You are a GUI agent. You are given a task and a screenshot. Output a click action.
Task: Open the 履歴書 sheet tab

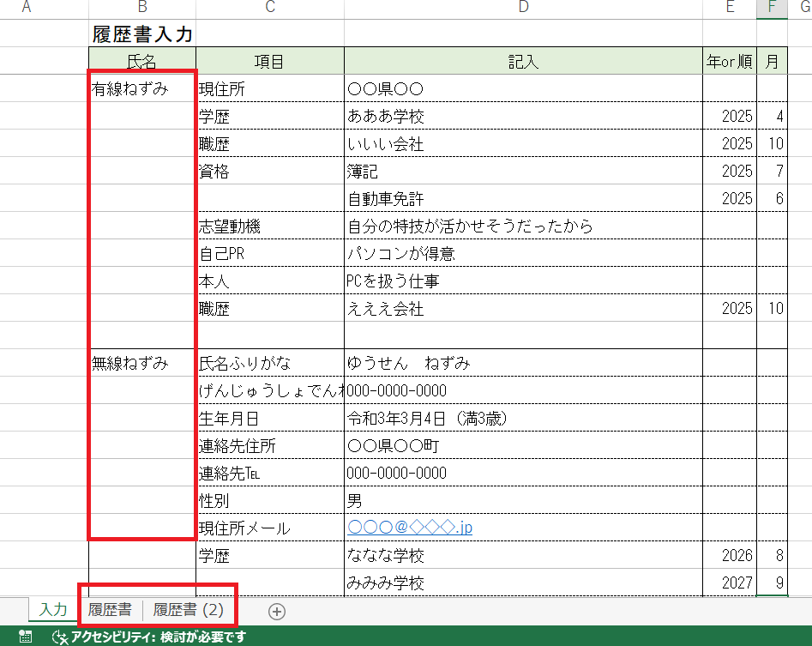110,610
